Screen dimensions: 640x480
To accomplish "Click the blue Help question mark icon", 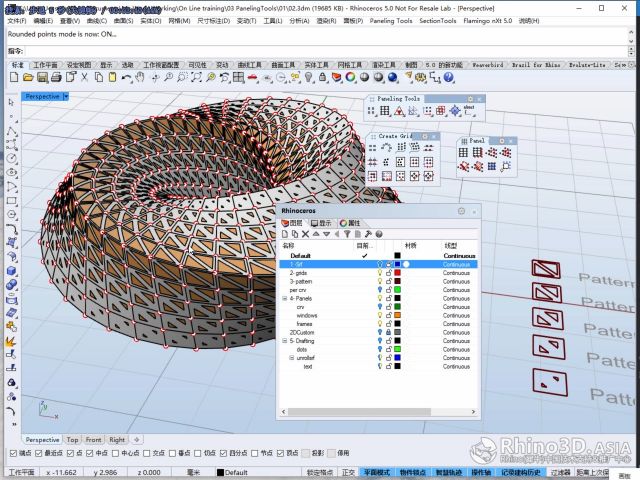I will [449, 77].
